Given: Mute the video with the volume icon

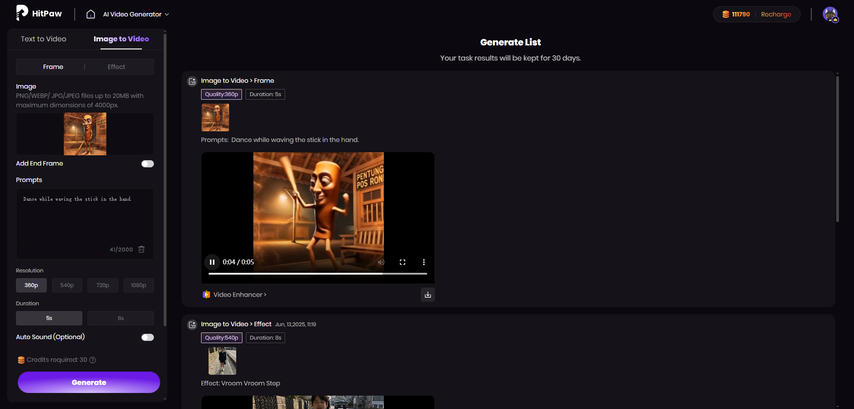Looking at the screenshot, I should pyautogui.click(x=381, y=262).
